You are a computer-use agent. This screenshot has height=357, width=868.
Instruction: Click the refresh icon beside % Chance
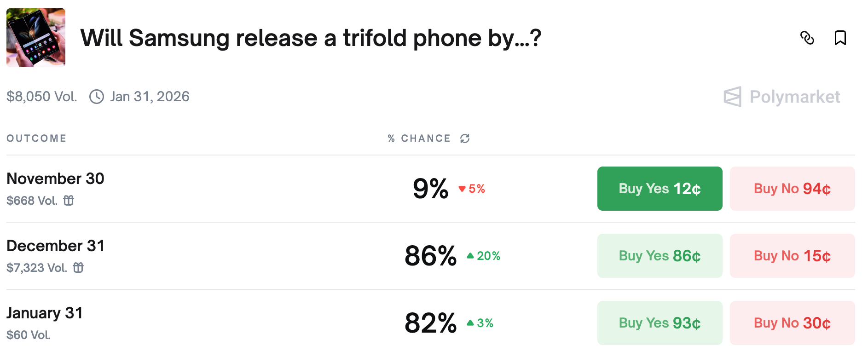[x=465, y=138]
